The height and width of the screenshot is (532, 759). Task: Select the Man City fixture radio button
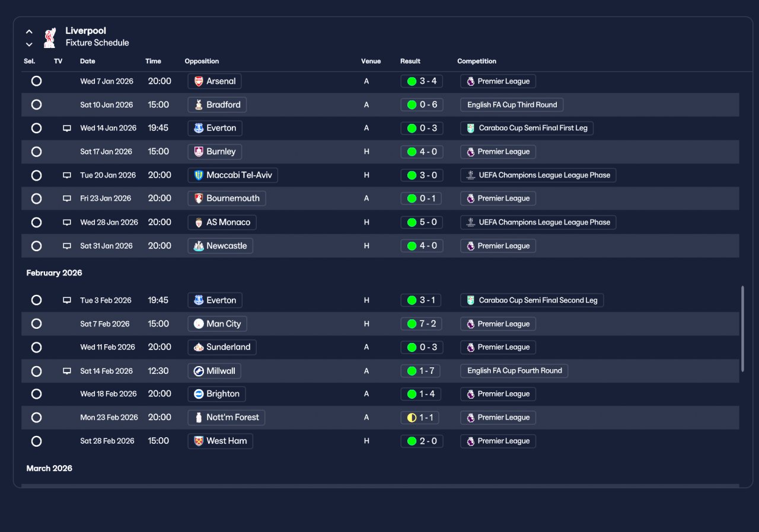(x=36, y=324)
